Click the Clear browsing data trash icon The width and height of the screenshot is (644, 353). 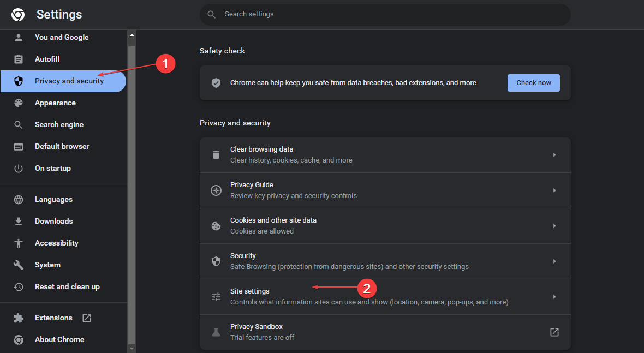216,155
